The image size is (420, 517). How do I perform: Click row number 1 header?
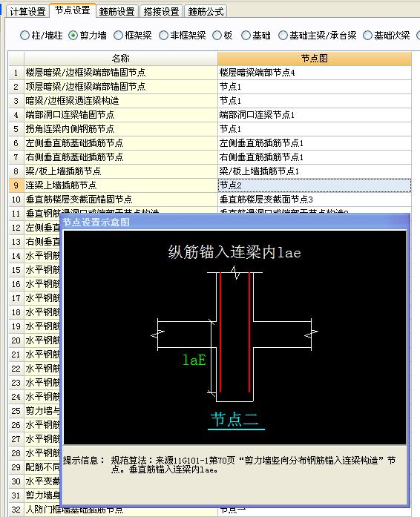tap(16, 73)
